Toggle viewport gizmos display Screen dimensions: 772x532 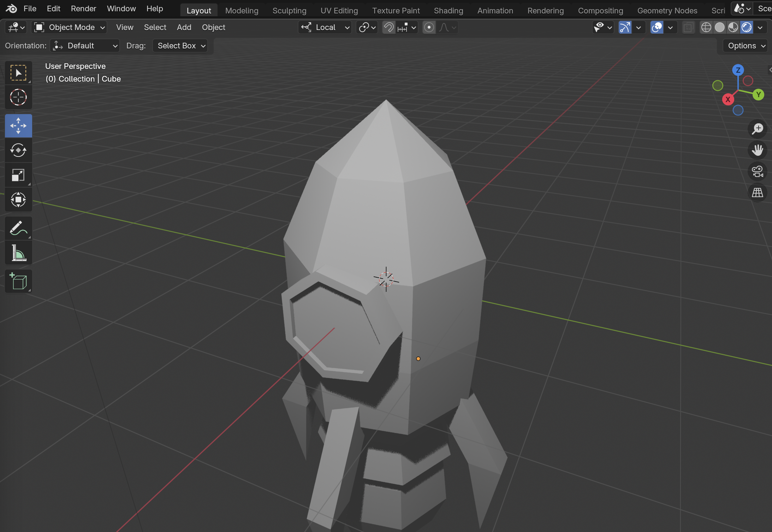(x=625, y=27)
